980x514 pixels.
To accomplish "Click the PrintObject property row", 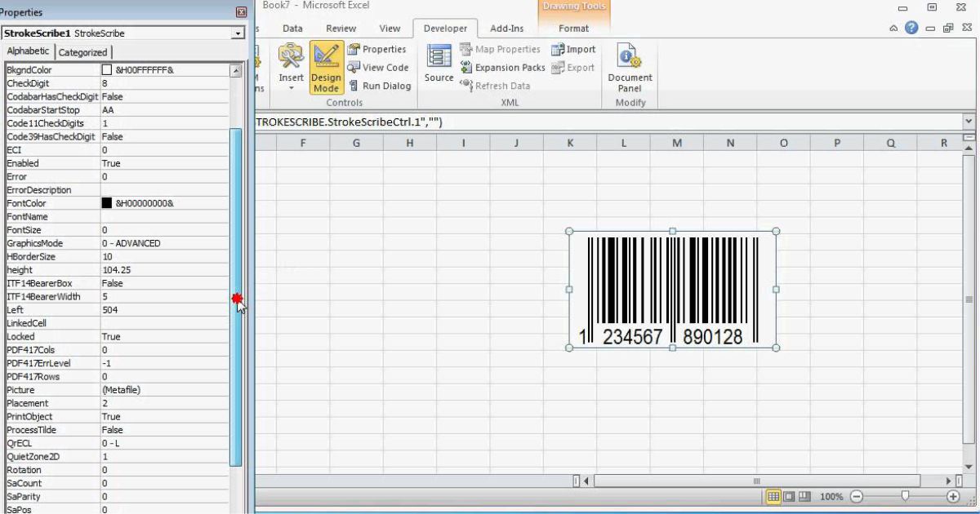I will (x=116, y=416).
